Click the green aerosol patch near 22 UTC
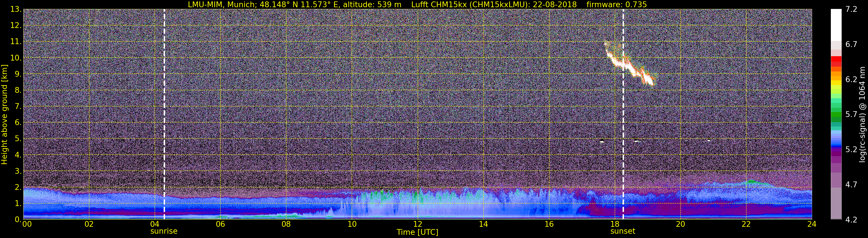 click(x=752, y=182)
